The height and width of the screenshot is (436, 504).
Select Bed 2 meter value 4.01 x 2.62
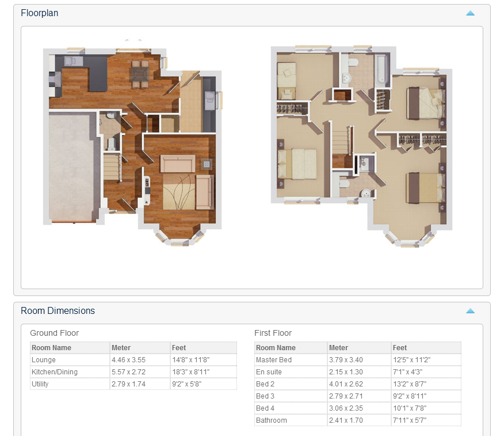[346, 384]
